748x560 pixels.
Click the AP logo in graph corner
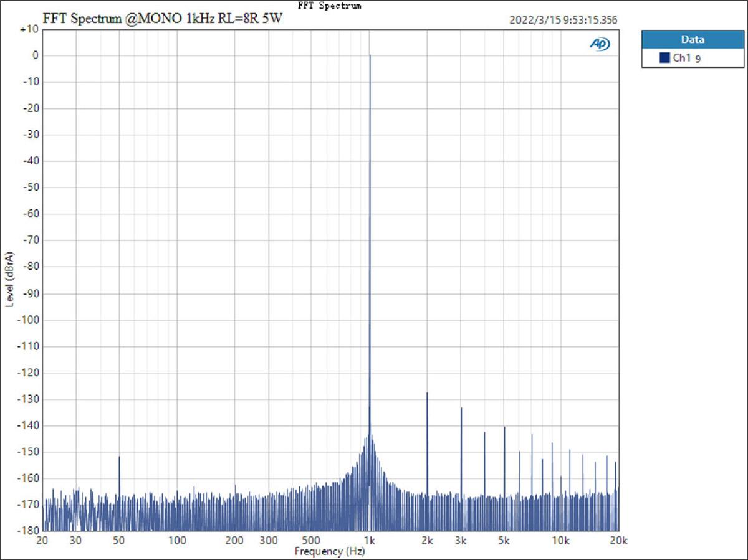pos(600,44)
